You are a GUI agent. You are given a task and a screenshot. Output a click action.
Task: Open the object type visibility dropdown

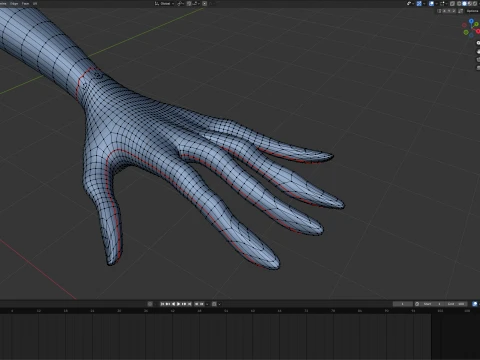(x=410, y=3)
